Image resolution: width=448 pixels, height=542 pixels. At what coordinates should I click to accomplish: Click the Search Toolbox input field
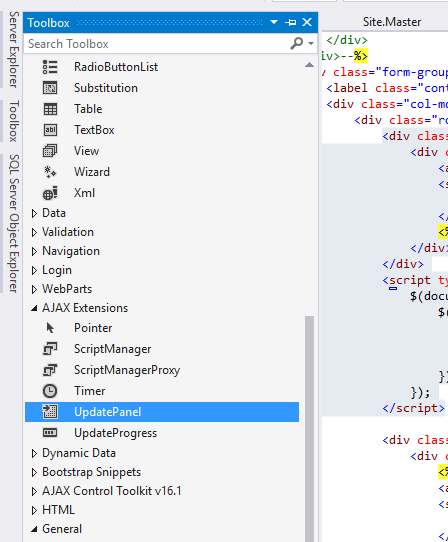(x=157, y=44)
